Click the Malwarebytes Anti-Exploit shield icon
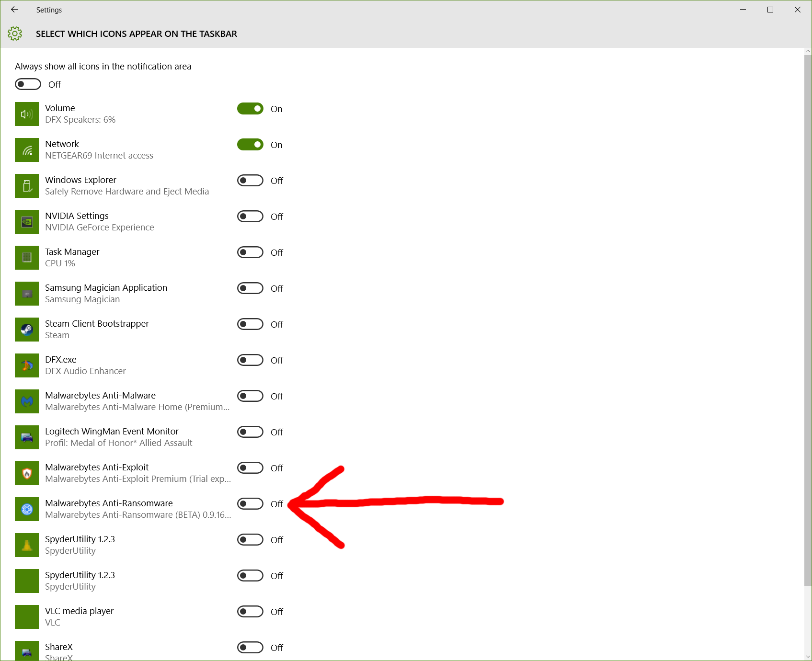 27,473
